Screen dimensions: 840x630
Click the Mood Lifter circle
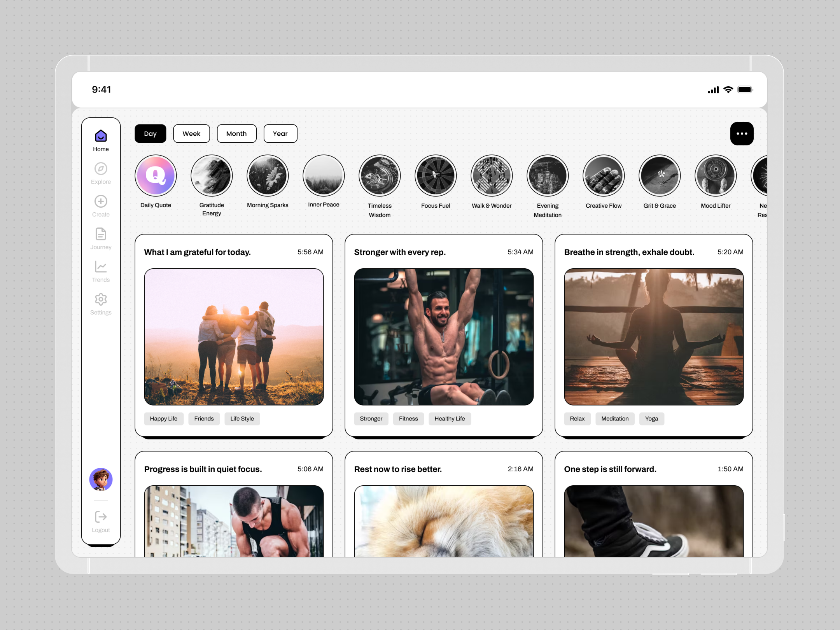(715, 175)
